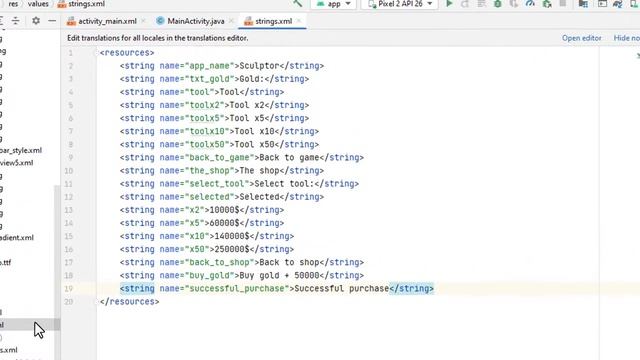This screenshot has width=640, height=360.
Task: Click the Sync Project with Gradle icon
Action: click(x=618, y=4)
